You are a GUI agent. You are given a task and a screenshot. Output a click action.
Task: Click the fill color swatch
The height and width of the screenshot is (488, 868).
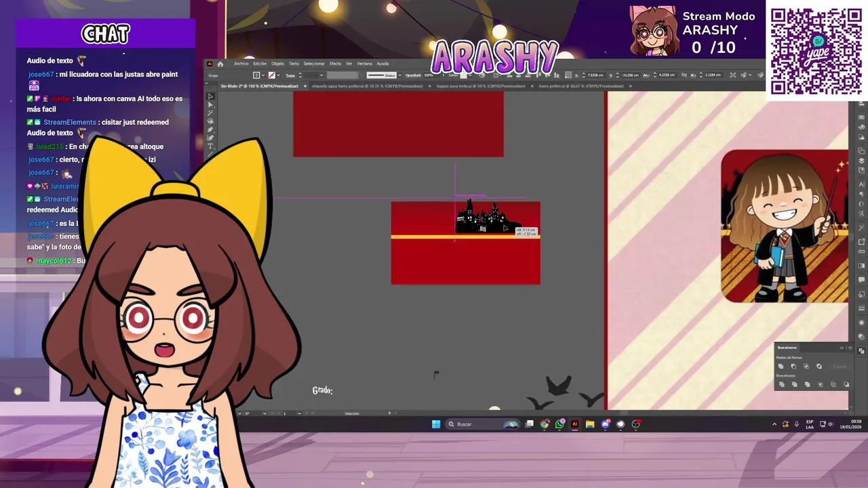[256, 75]
